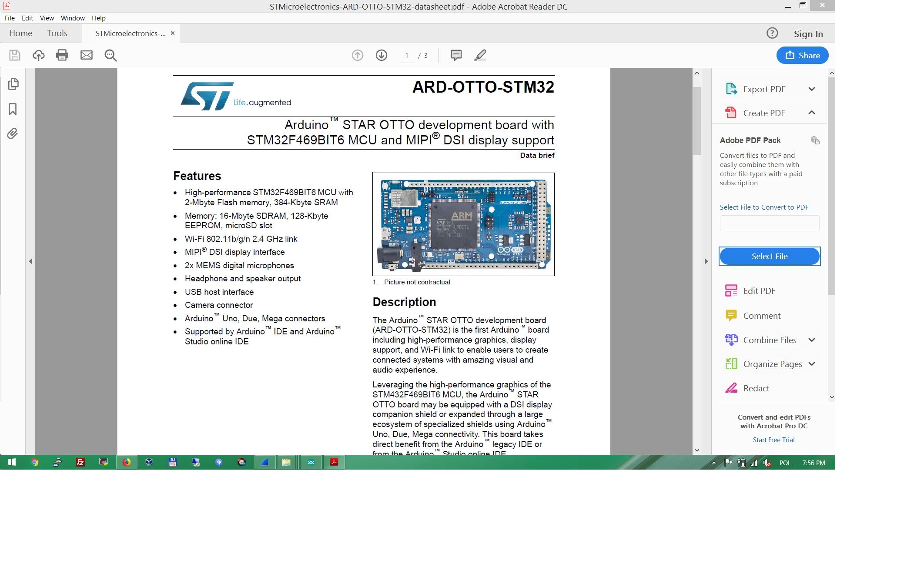Open Google Chrome from the taskbar
924x567 pixels.
[35, 462]
